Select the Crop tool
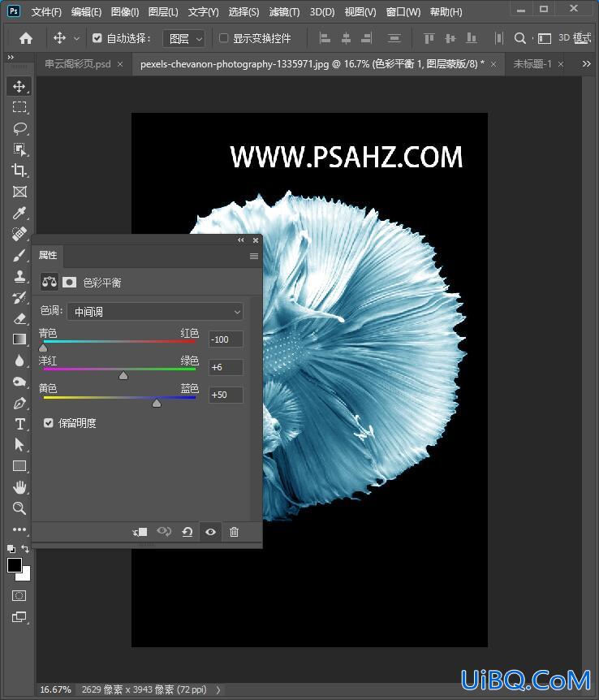Viewport: 599px width, 700px height. click(x=19, y=171)
